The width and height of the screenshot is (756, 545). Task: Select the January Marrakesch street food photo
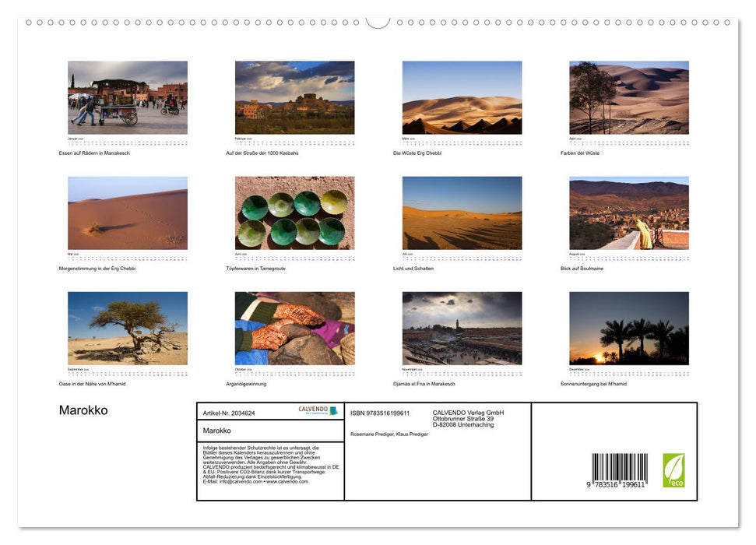point(127,96)
